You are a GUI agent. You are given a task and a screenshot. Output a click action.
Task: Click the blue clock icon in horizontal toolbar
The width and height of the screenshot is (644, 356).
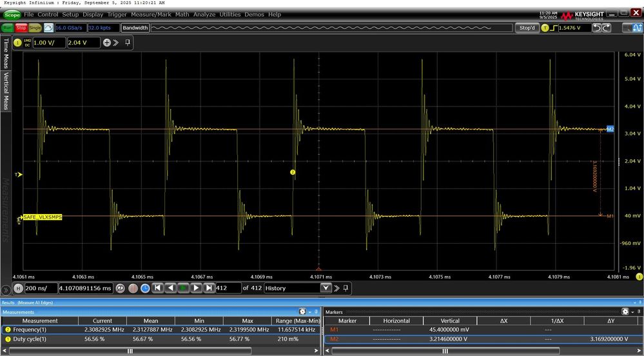145,288
